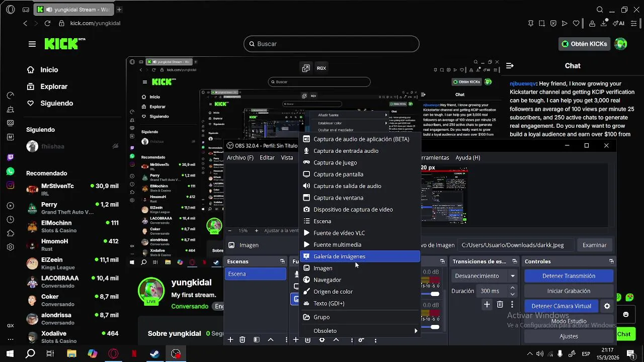
Task: Open scene transition more options dots
Action: [512, 305]
